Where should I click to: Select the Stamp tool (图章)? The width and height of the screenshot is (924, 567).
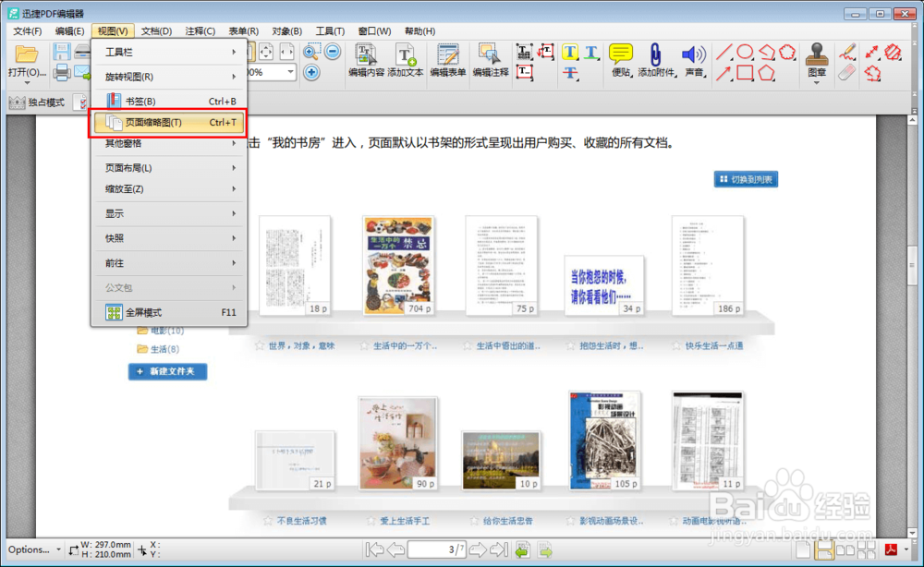pyautogui.click(x=817, y=62)
